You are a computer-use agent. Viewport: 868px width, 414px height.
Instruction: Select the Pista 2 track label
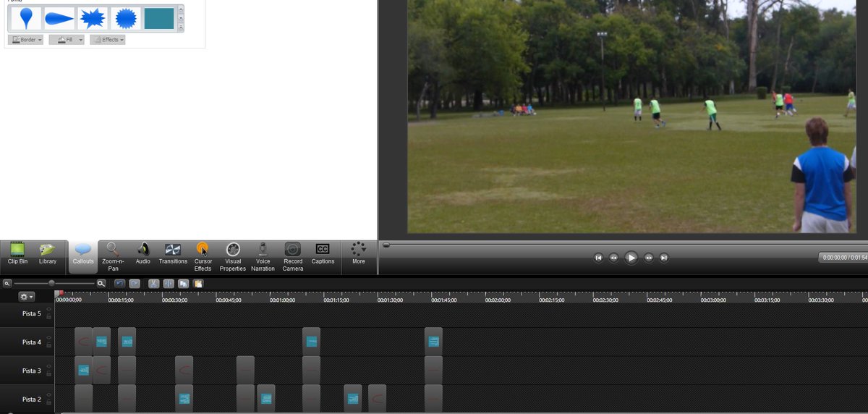[x=32, y=400]
